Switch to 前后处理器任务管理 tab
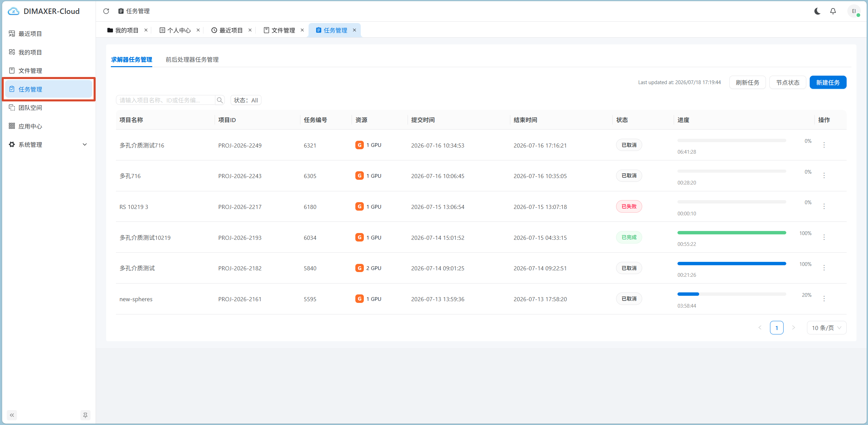The height and width of the screenshot is (425, 868). (192, 59)
